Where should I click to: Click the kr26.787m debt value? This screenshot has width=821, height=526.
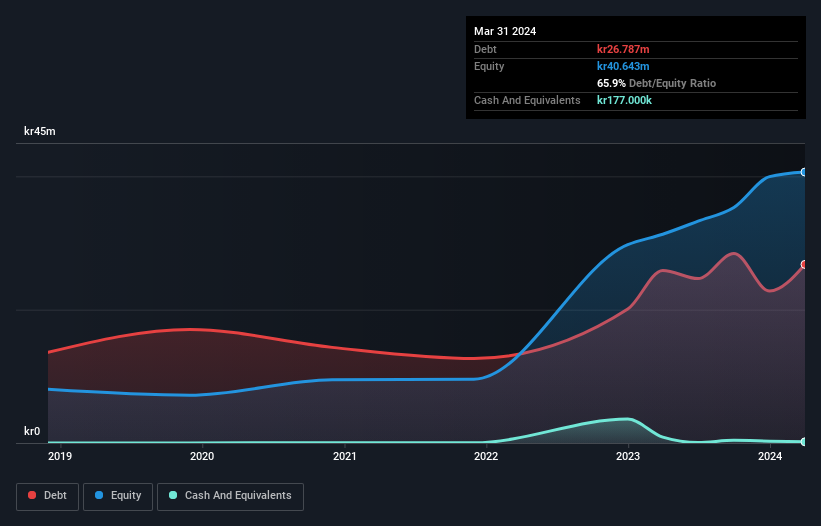pyautogui.click(x=623, y=49)
